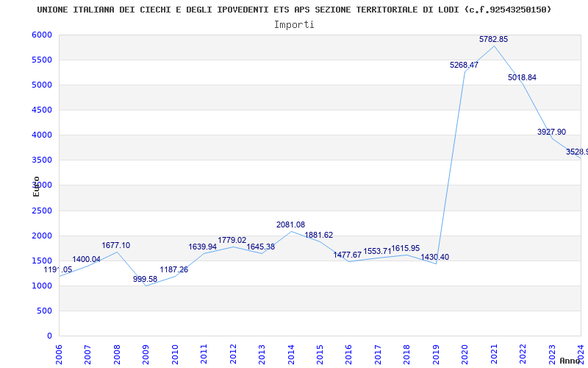Click data label 2081.08
This screenshot has height=368, width=588.
coord(290,225)
